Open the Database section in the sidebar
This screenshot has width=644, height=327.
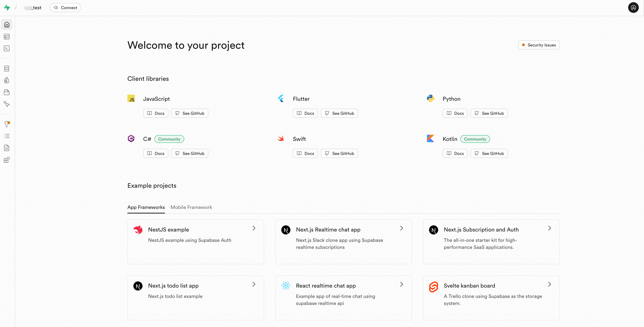click(7, 68)
